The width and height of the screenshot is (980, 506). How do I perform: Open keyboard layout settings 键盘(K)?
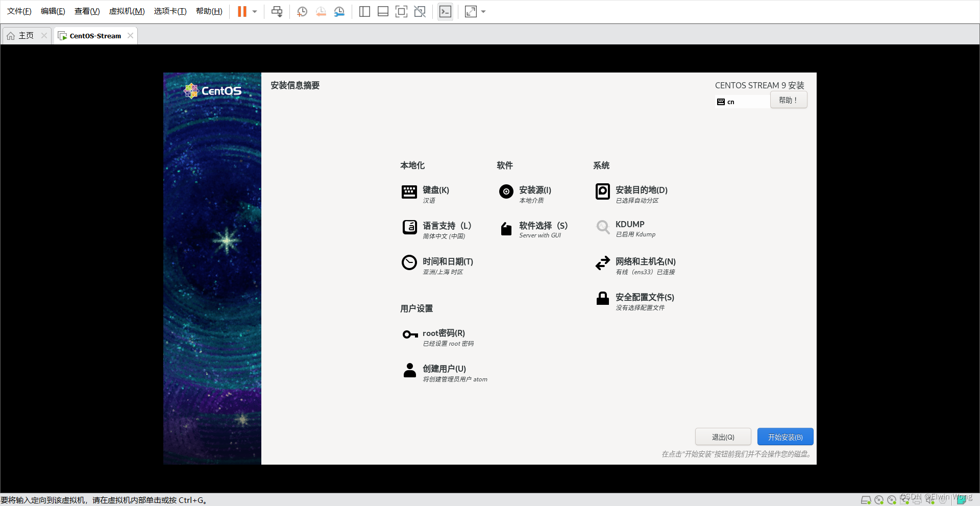click(x=426, y=194)
